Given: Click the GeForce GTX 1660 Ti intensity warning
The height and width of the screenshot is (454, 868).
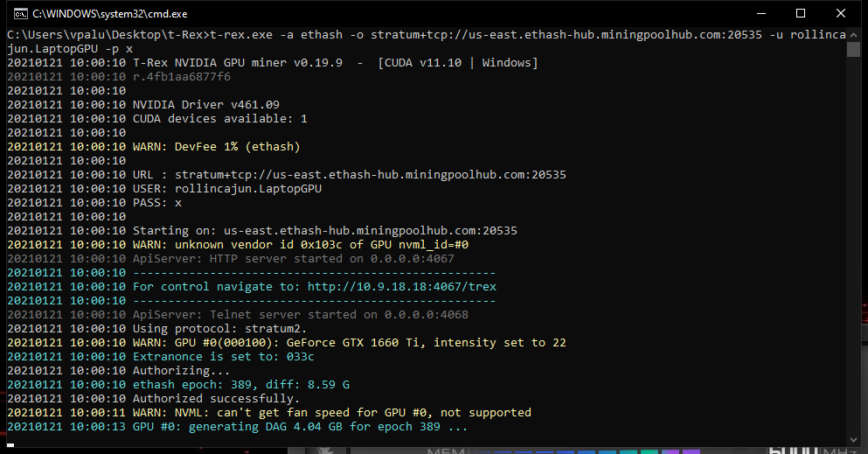Looking at the screenshot, I should click(287, 343).
